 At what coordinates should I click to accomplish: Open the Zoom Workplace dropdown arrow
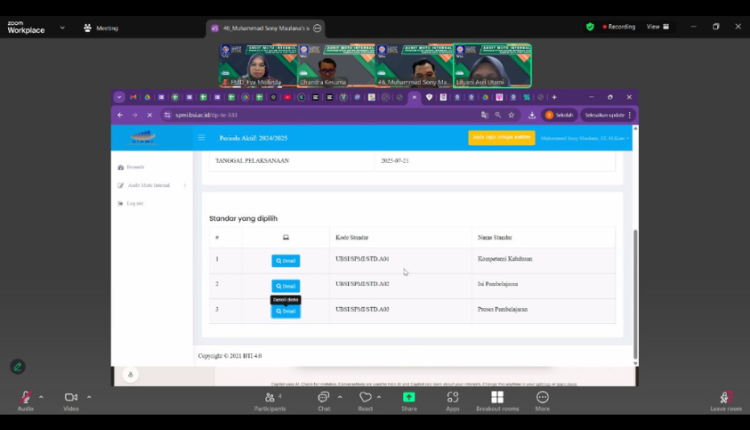pyautogui.click(x=62, y=28)
